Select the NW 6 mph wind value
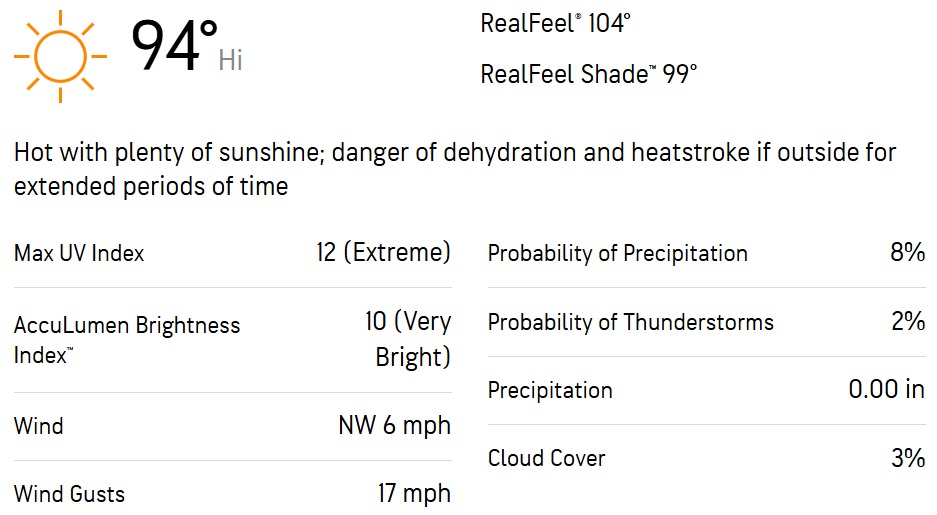The height and width of the screenshot is (515, 937). [394, 425]
